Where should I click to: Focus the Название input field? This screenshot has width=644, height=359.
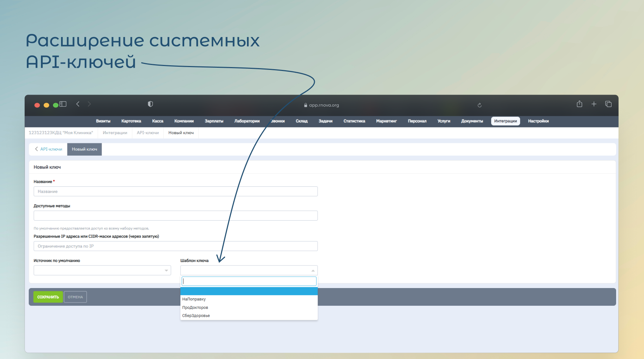[x=175, y=191]
